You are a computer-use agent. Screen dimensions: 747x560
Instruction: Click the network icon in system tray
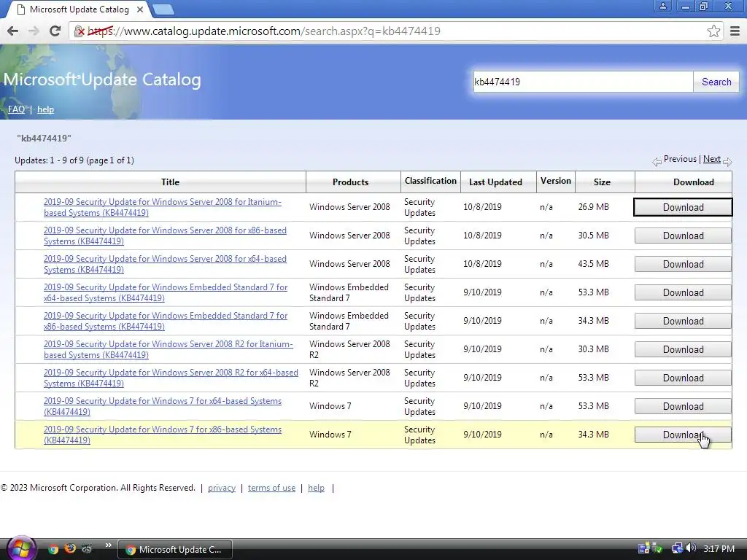[677, 548]
